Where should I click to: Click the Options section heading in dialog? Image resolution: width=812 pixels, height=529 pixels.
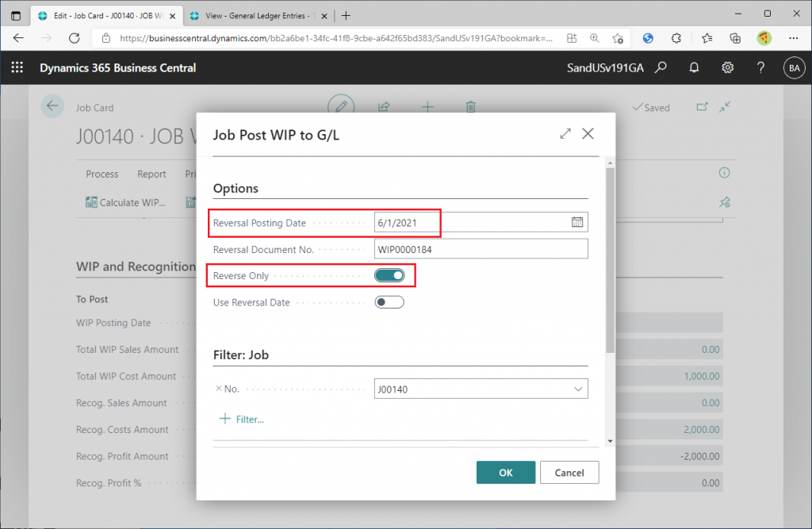click(x=236, y=188)
